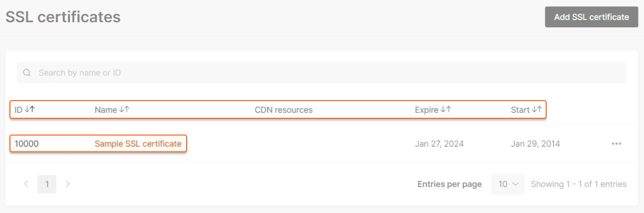Click the Jan 27, 2024 expire date
The width and height of the screenshot is (644, 213).
(x=439, y=144)
